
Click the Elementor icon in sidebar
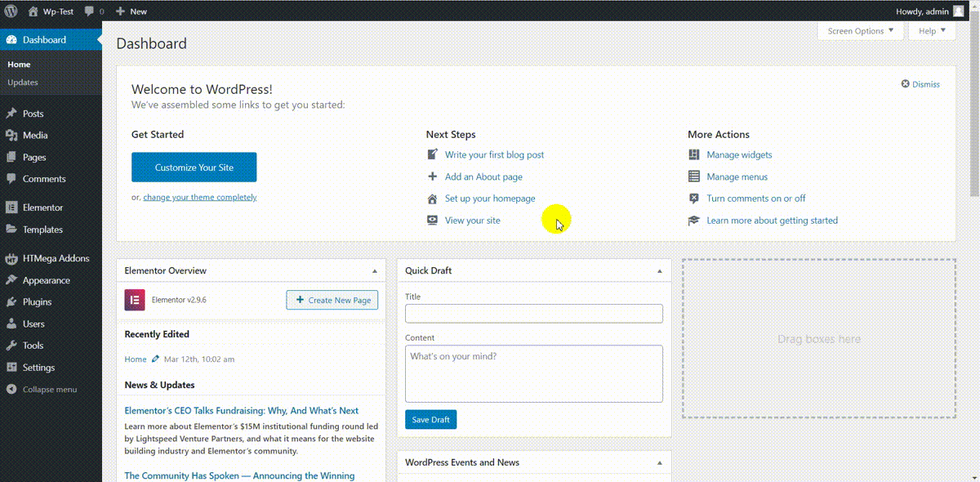[x=11, y=208]
